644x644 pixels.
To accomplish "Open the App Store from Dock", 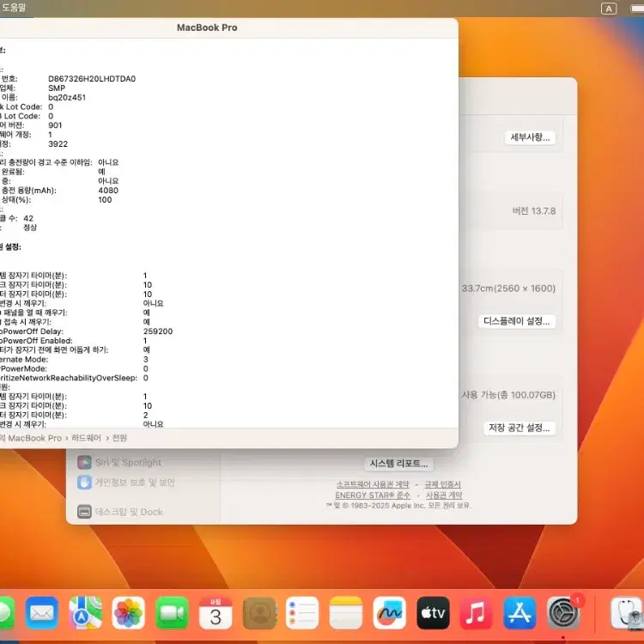I will point(519,613).
